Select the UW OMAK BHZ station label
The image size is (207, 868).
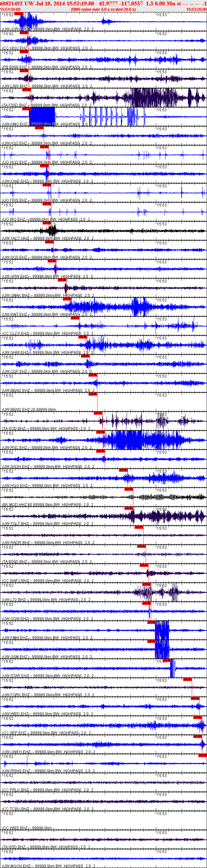coord(48,296)
